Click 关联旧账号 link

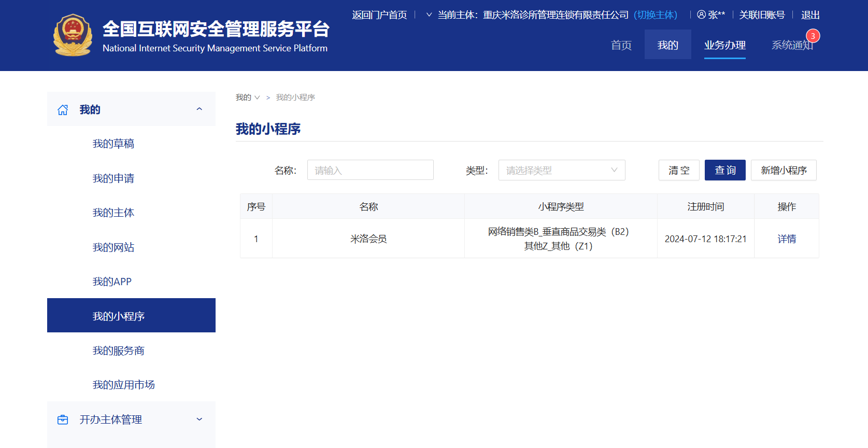[x=762, y=15]
